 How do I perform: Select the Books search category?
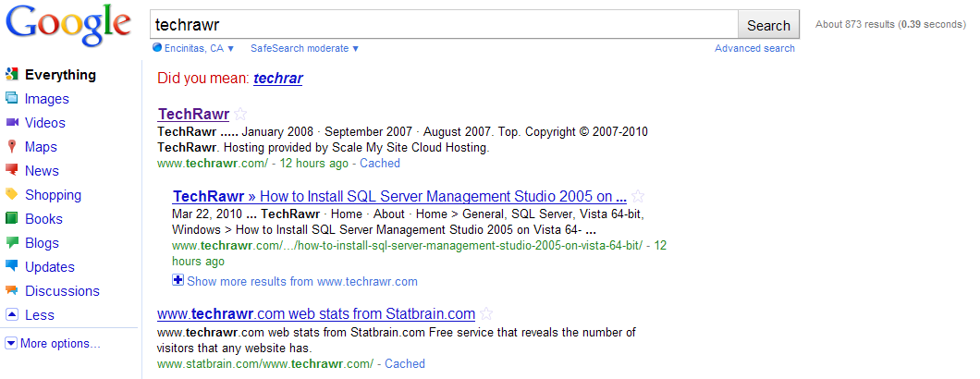43,219
